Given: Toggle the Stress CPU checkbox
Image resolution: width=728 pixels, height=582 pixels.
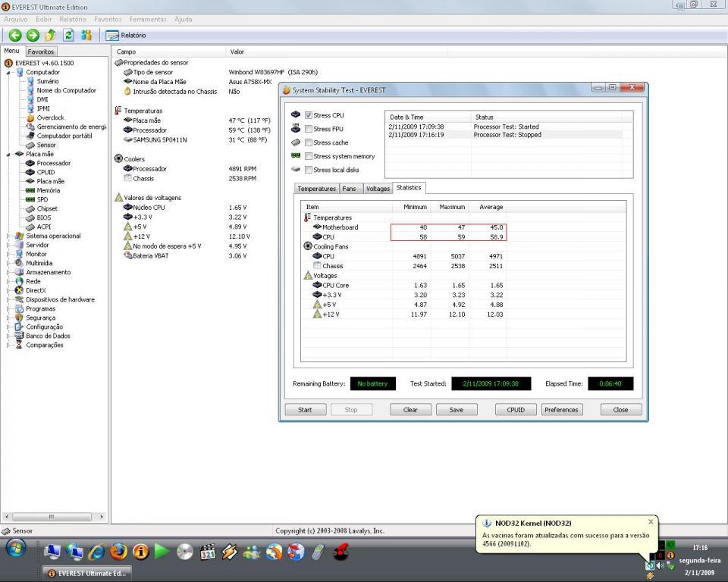Looking at the screenshot, I should pos(309,115).
